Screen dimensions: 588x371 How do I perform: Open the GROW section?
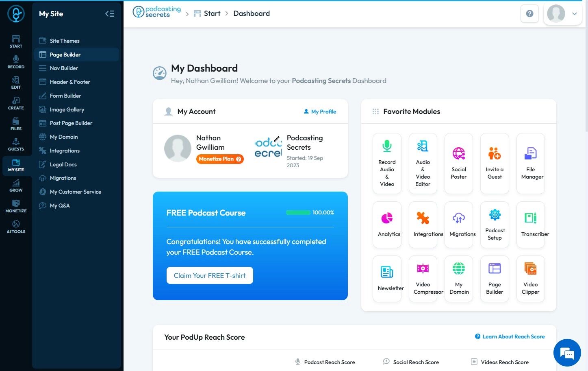click(16, 185)
